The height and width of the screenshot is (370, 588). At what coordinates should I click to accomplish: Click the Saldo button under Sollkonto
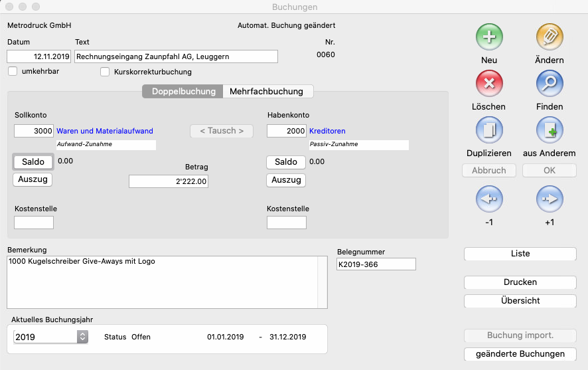pyautogui.click(x=33, y=162)
